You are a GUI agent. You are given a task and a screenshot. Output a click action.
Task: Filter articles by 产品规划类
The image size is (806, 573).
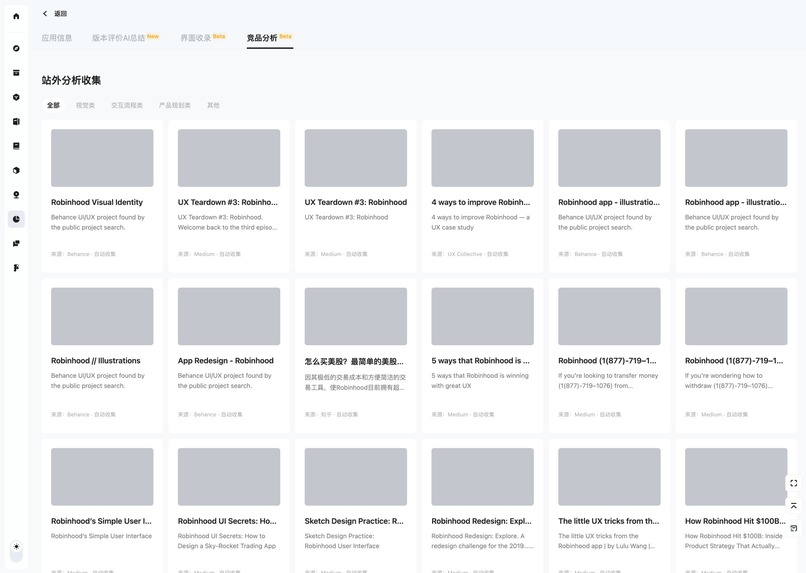pyautogui.click(x=175, y=105)
